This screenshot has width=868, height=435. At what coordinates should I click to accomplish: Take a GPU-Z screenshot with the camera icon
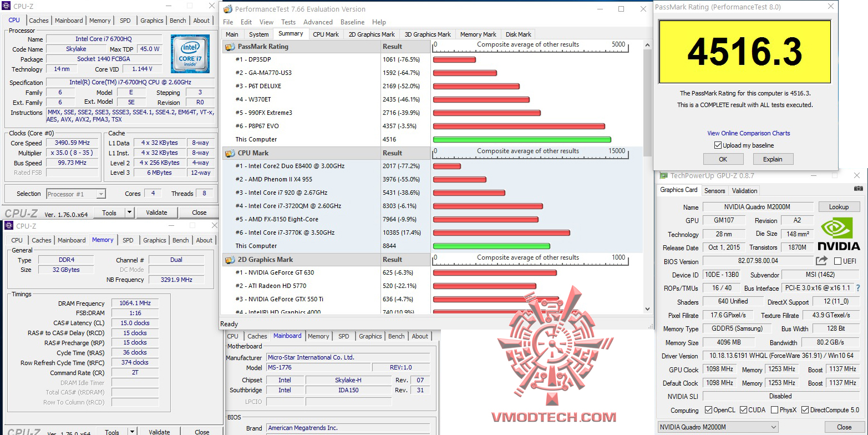(x=859, y=189)
